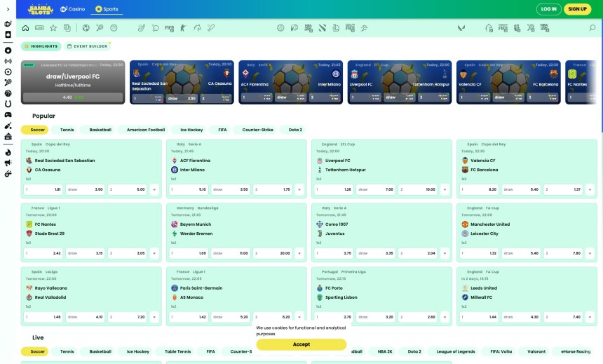Bet on Leicester City win at 7.80
Viewport: 603px width, 364px height.
pyautogui.click(x=563, y=253)
